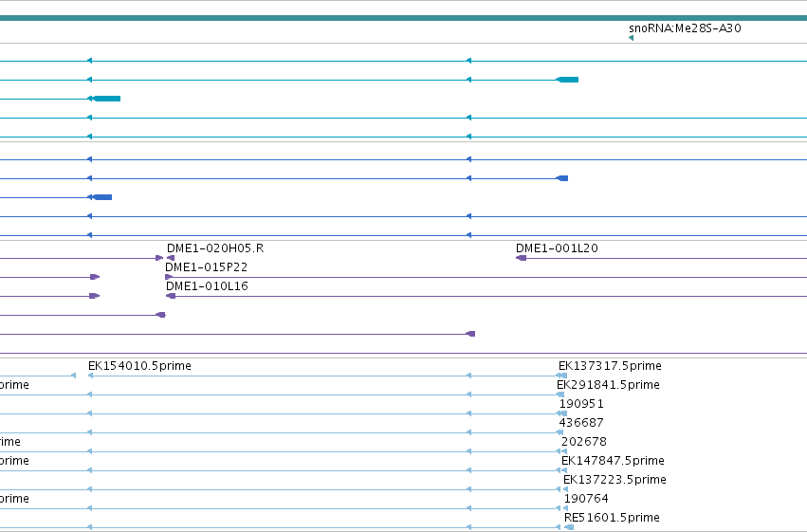Screen dimensions: 807x532
Task: Select the teal exon block on the third teal transcript
Action: click(106, 99)
